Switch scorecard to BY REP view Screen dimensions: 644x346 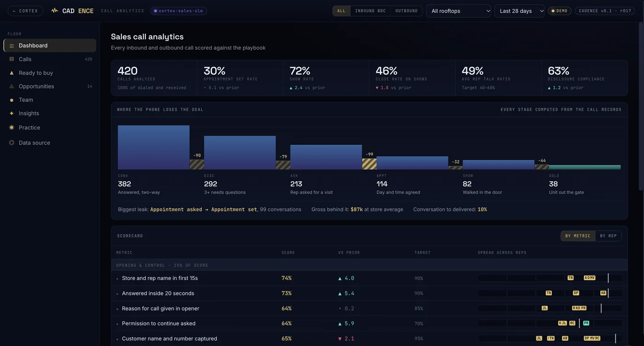tap(608, 236)
